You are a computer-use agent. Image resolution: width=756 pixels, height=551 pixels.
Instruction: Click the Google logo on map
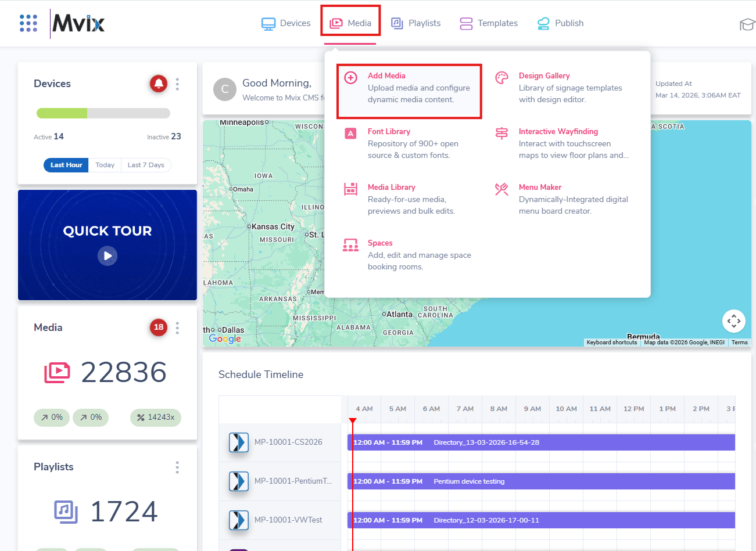(x=225, y=339)
